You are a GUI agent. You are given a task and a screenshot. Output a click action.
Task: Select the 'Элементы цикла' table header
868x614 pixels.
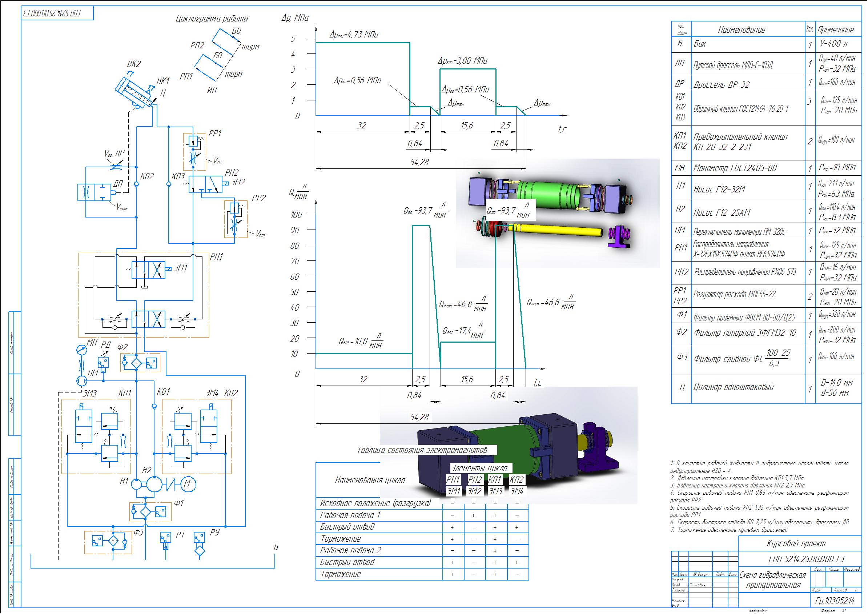pyautogui.click(x=479, y=469)
